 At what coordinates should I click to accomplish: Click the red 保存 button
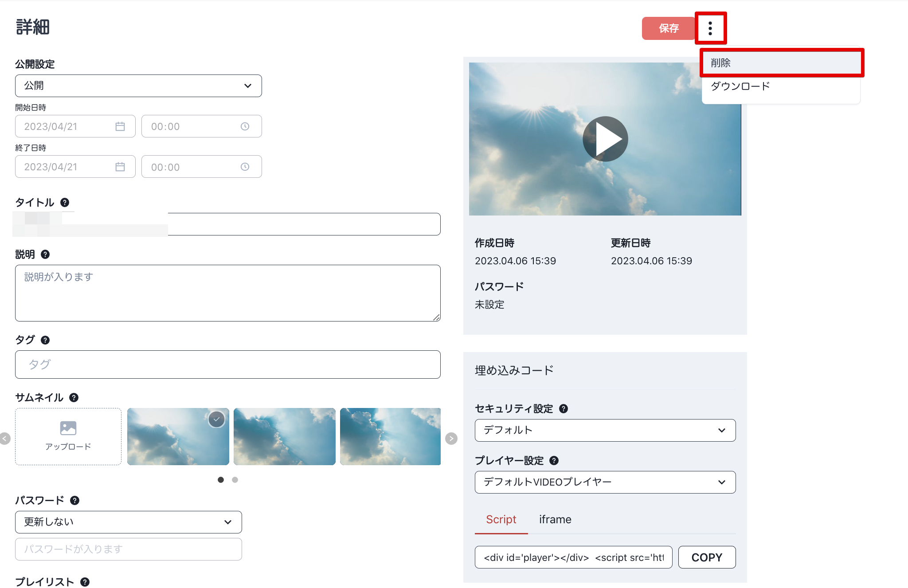click(x=668, y=28)
